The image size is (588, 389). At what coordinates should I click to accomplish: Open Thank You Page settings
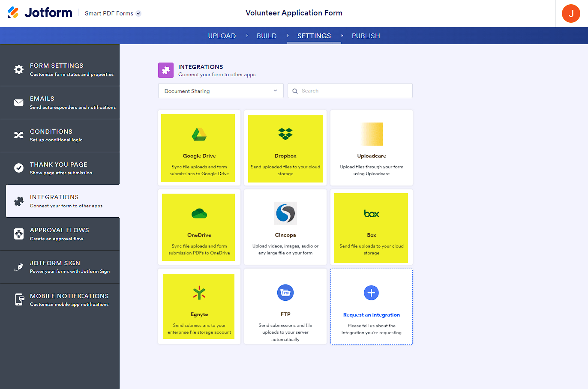click(60, 168)
